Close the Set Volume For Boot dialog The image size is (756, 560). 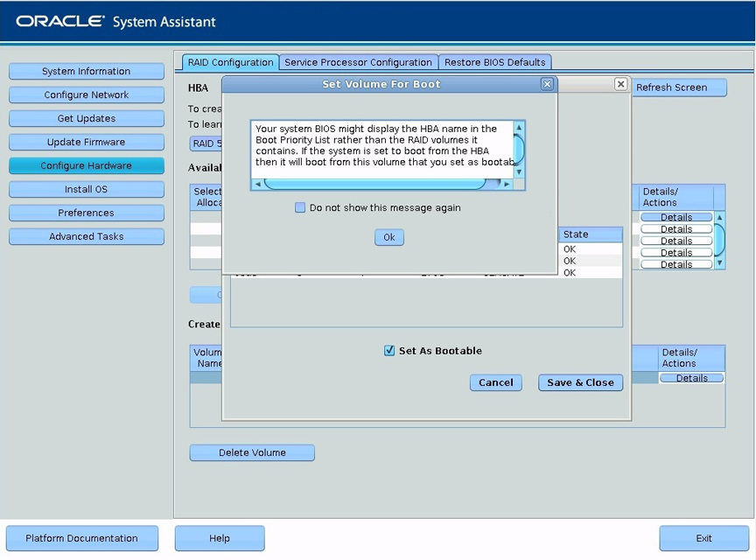click(547, 84)
